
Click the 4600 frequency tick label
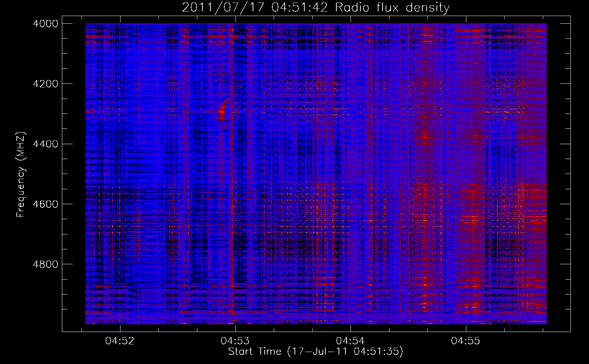(x=46, y=204)
